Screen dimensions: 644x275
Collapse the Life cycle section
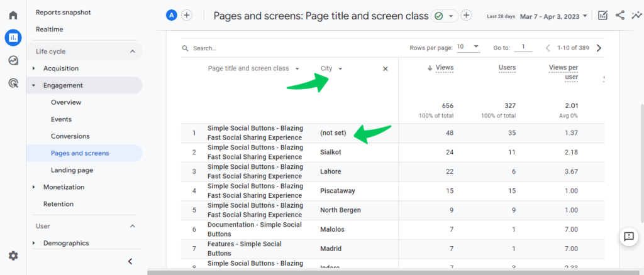click(132, 51)
